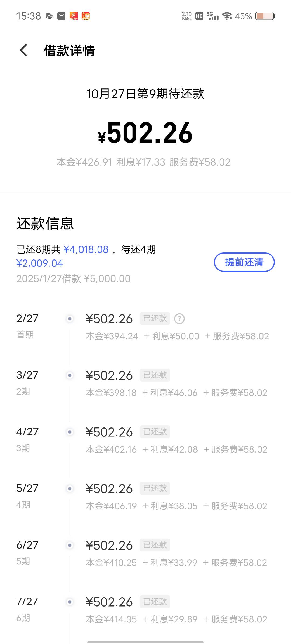291x644 pixels.
Task: Tap the 已还款 tag on first installment
Action: 155,318
